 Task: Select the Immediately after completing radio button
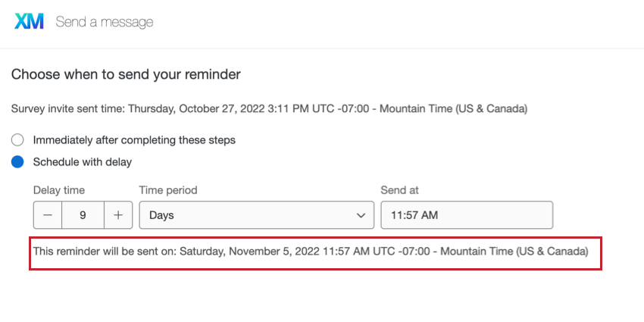17,140
